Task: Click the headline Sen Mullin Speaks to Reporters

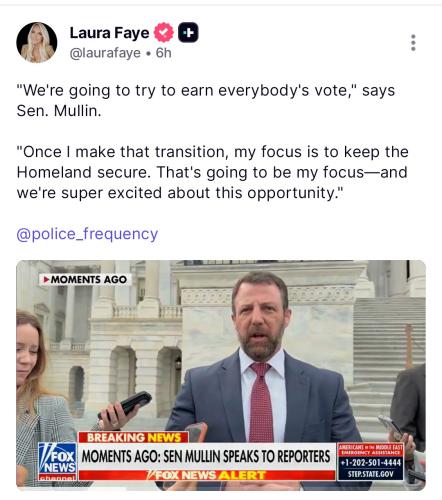Action: pos(206,456)
